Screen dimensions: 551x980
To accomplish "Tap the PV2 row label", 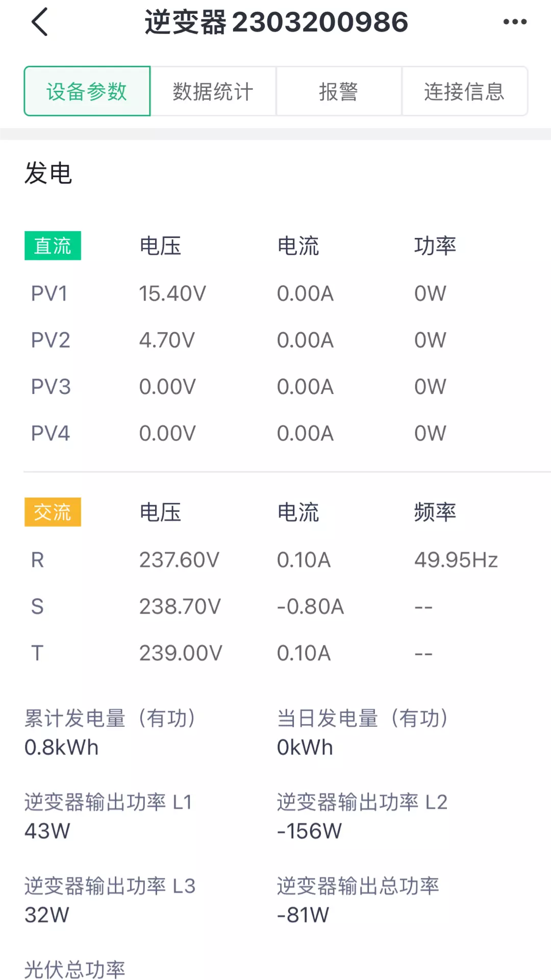I will pyautogui.click(x=50, y=340).
